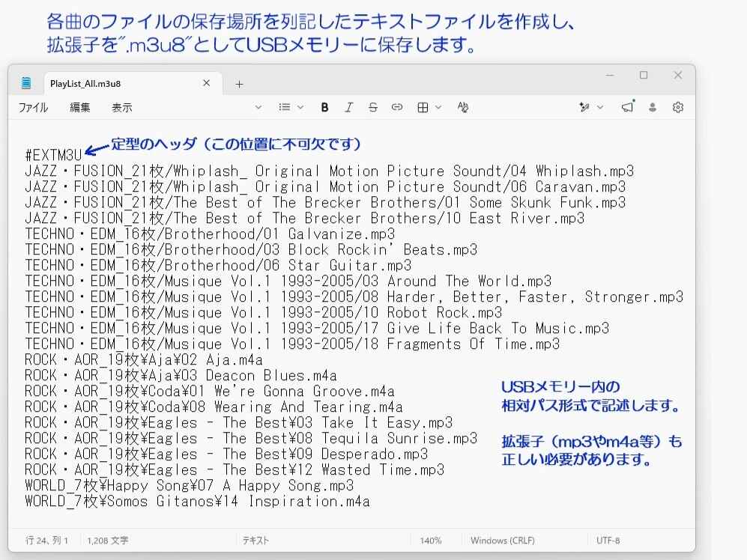Viewport: 747px width, 560px height.
Task: Open the bulleted list tool
Action: click(285, 108)
